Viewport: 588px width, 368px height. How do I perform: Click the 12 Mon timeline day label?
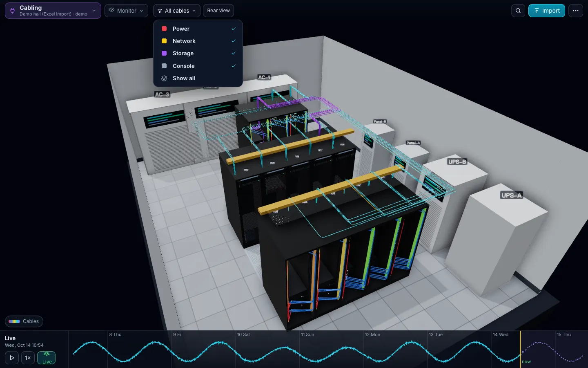tap(372, 334)
